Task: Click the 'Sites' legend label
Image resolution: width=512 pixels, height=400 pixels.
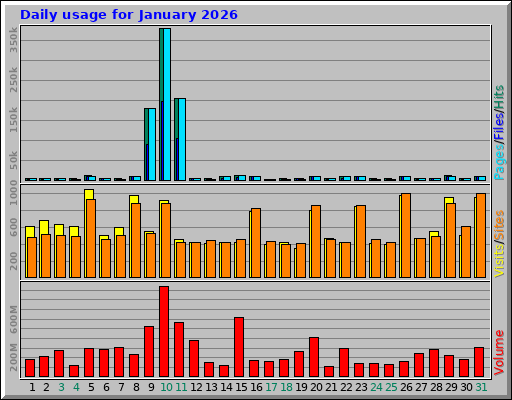Action: [x=499, y=225]
